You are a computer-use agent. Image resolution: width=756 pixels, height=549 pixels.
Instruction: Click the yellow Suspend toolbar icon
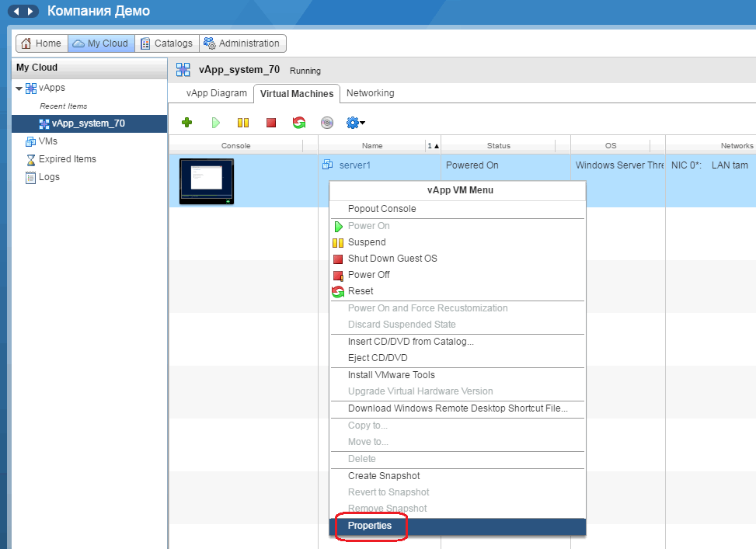(243, 123)
